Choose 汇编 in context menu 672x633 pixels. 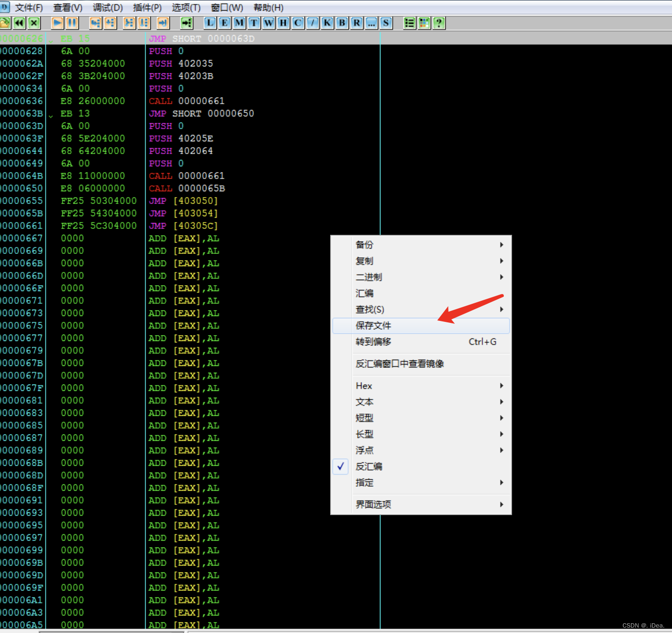421,293
